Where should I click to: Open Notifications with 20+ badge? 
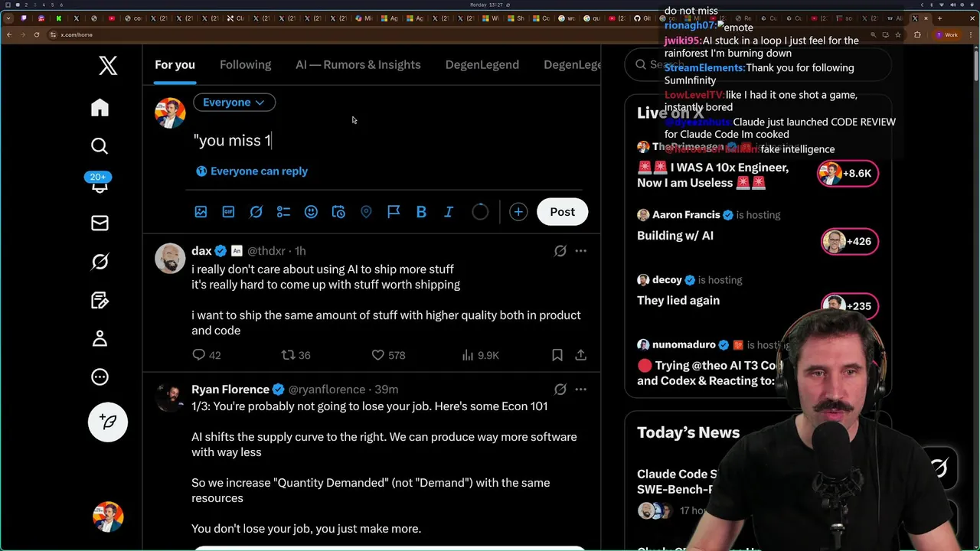click(100, 183)
